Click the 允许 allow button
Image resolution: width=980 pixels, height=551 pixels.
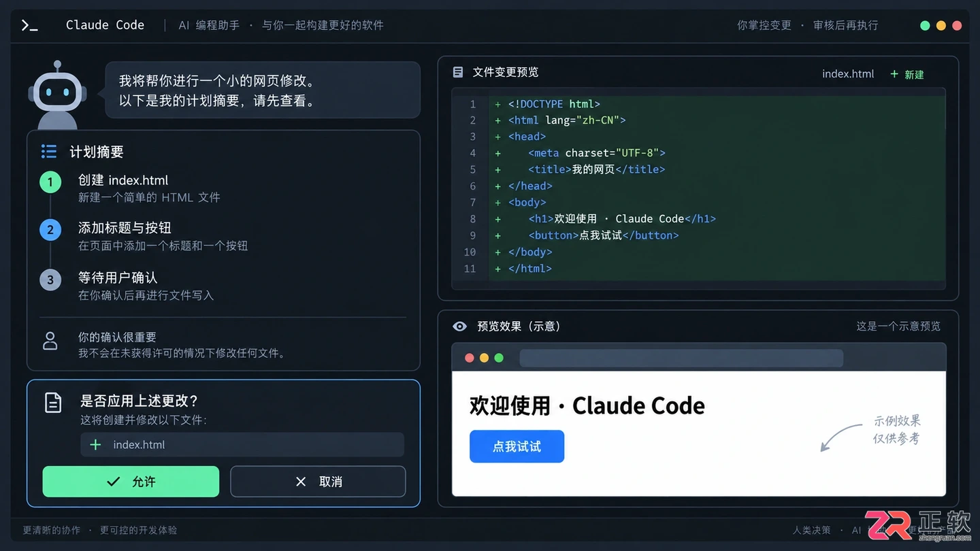(x=131, y=482)
